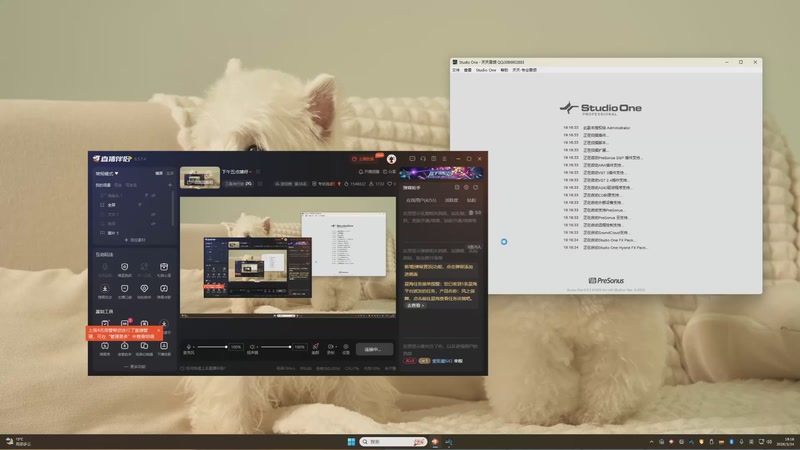Click the flame popularity counter 1346622
The width and height of the screenshot is (800, 450).
(355, 184)
